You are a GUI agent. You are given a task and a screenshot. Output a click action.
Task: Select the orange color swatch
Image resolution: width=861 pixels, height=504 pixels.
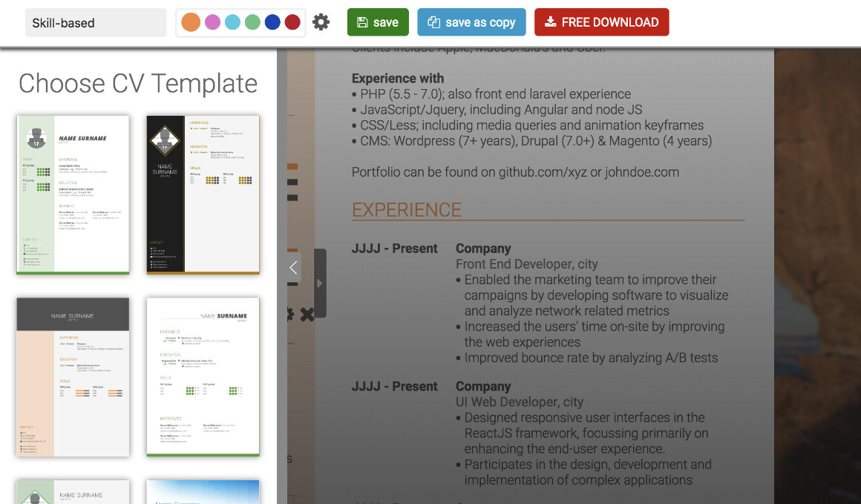pos(191,22)
